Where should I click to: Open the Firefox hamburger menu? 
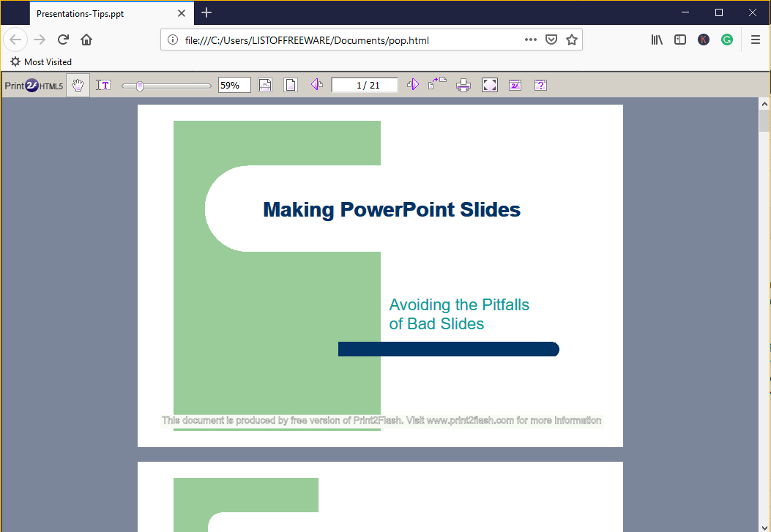(x=756, y=40)
